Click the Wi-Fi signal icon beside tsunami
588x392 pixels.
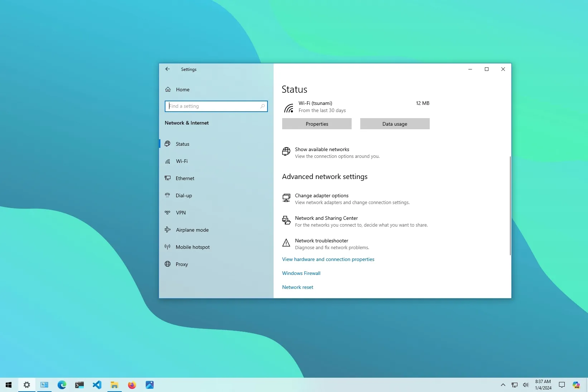click(x=289, y=108)
